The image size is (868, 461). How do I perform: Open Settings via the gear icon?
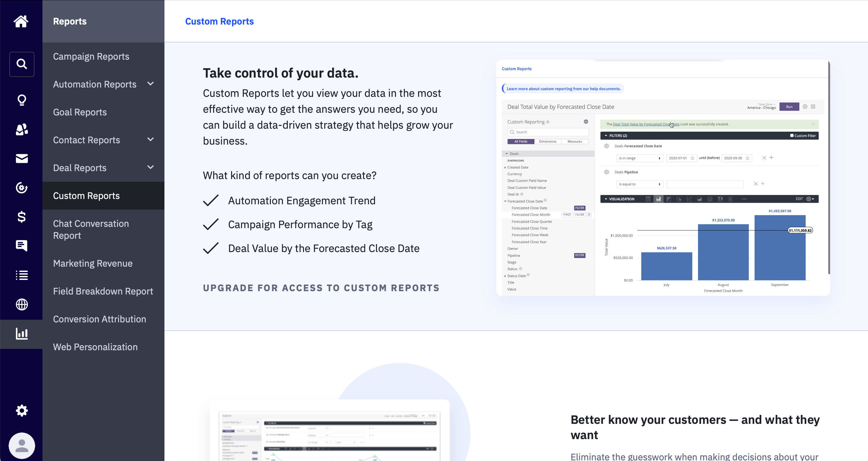click(22, 411)
